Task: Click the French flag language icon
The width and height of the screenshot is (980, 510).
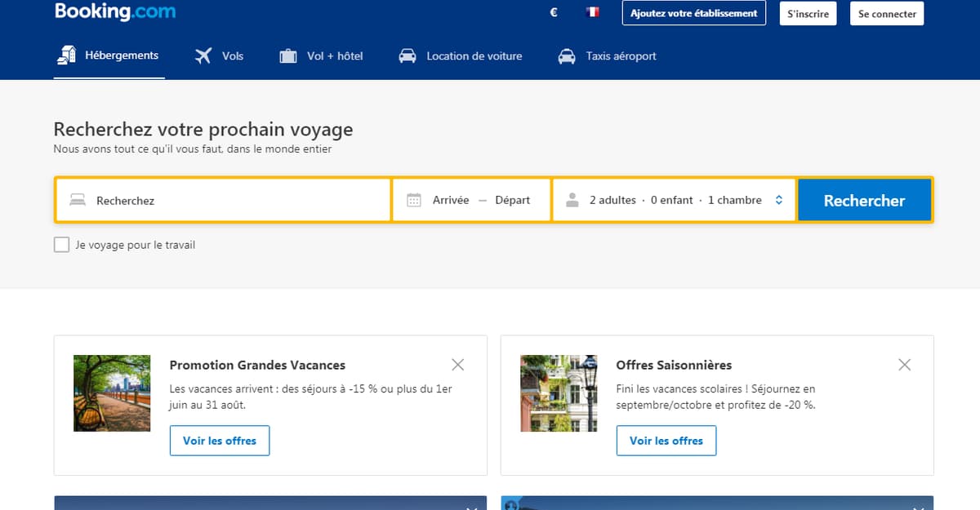Action: 592,13
